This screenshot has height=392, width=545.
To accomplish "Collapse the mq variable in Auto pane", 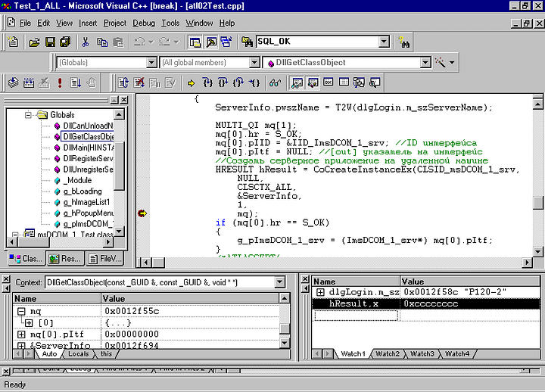I will click(x=21, y=311).
